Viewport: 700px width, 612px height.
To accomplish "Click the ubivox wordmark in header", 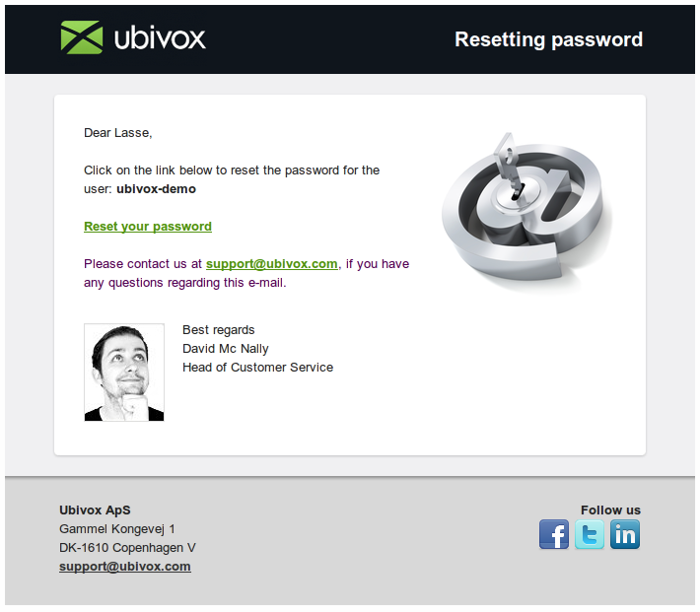I will (160, 38).
